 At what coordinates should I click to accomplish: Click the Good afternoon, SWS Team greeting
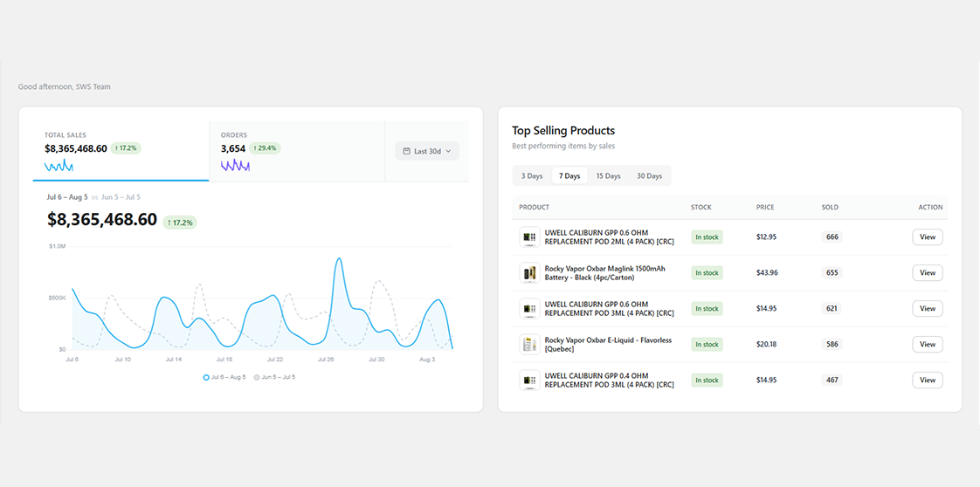pos(65,86)
